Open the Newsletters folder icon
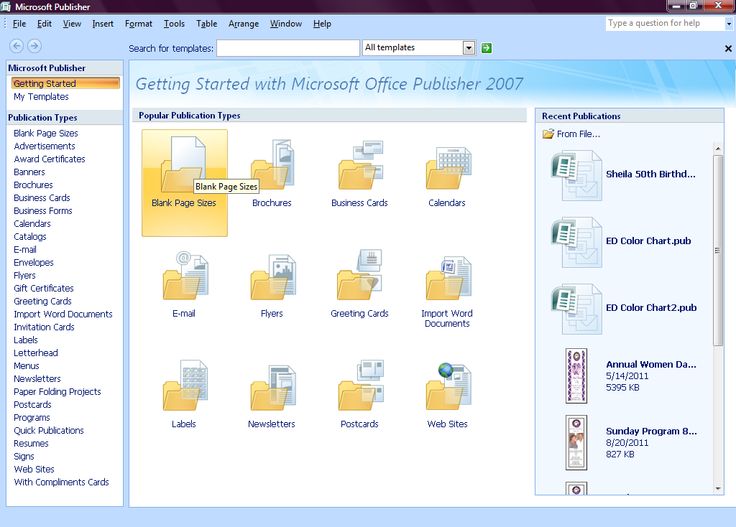Viewport: 736px width, 527px height. (x=273, y=387)
